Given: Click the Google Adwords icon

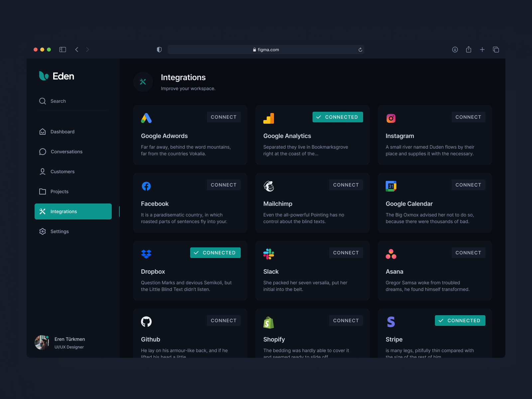Looking at the screenshot, I should click(146, 118).
